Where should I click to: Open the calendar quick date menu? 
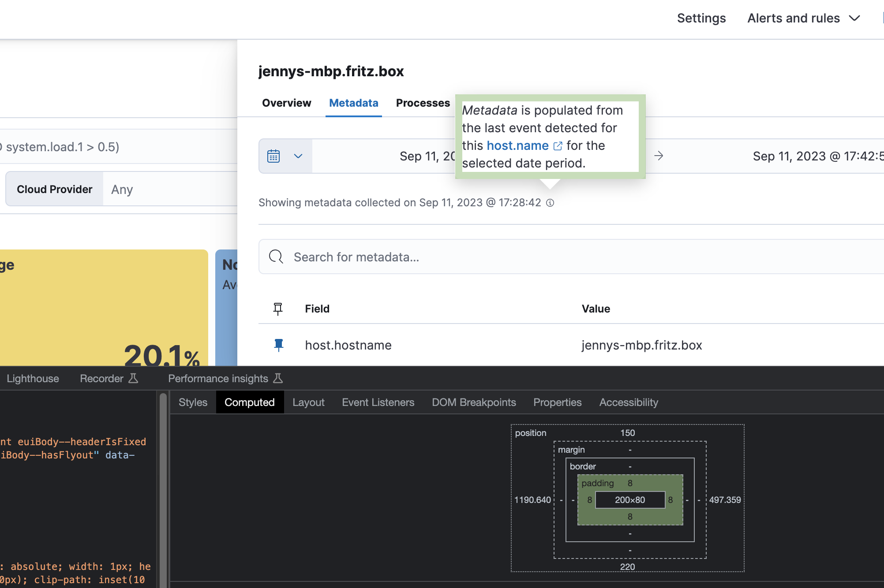pos(285,156)
